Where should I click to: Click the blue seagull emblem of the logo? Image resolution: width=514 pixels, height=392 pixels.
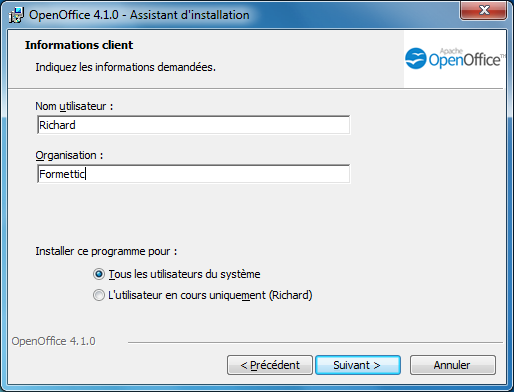click(416, 59)
